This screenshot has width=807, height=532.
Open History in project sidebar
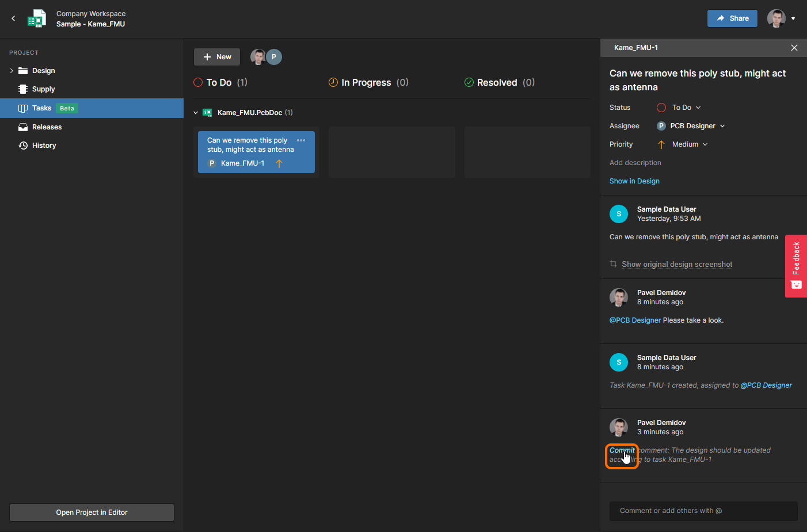click(x=44, y=146)
